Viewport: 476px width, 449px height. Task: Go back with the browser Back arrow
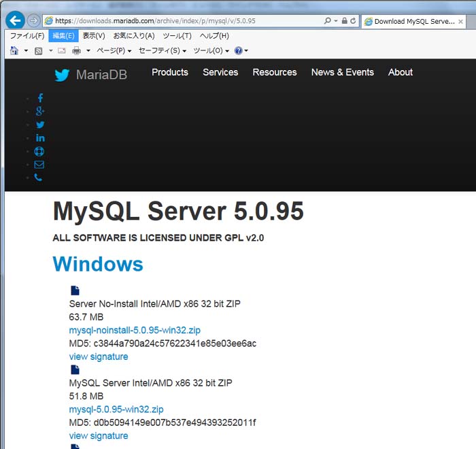click(x=15, y=20)
